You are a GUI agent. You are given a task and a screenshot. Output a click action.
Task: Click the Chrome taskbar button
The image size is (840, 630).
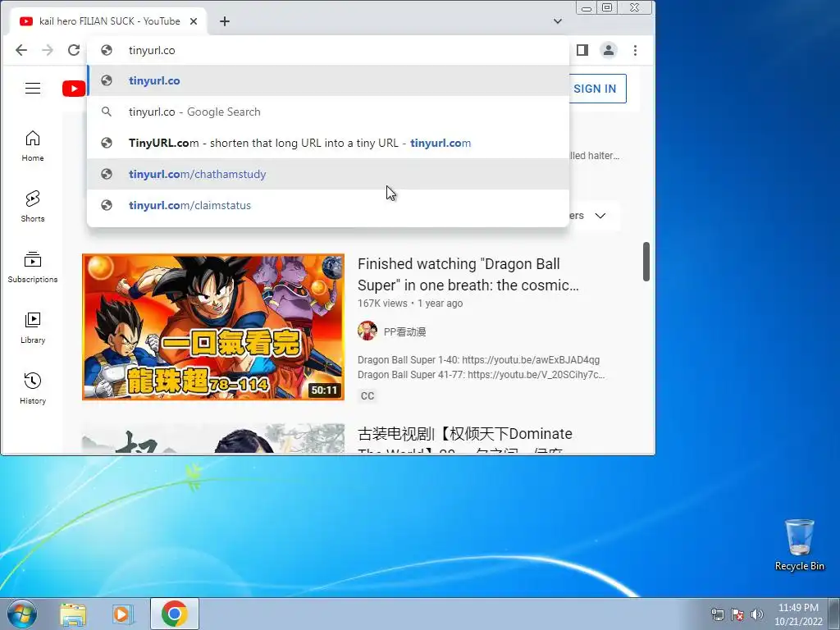[x=174, y=614]
